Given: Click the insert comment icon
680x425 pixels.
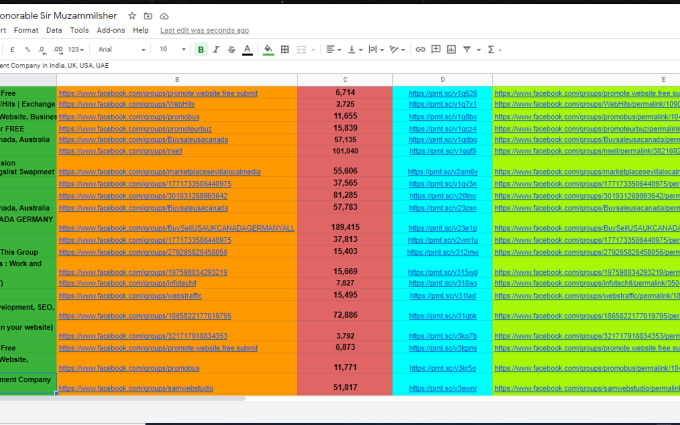Looking at the screenshot, I should click(x=436, y=49).
